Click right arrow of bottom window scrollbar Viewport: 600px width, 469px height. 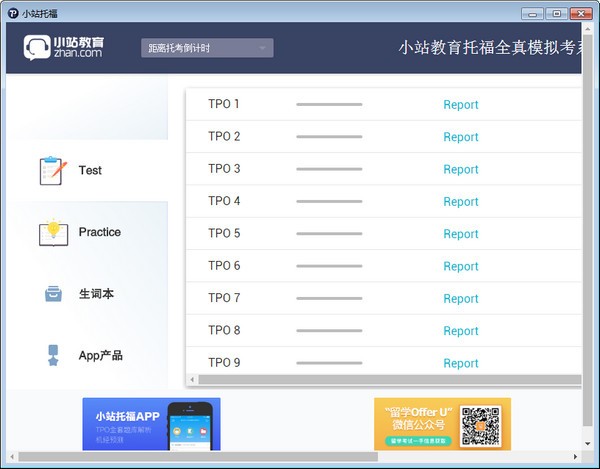click(575, 457)
